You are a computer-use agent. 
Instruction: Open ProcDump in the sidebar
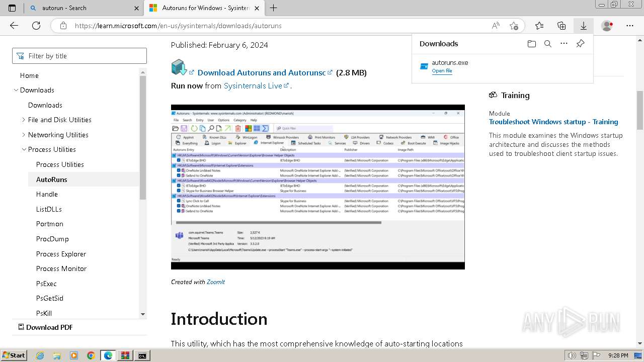pos(52,239)
